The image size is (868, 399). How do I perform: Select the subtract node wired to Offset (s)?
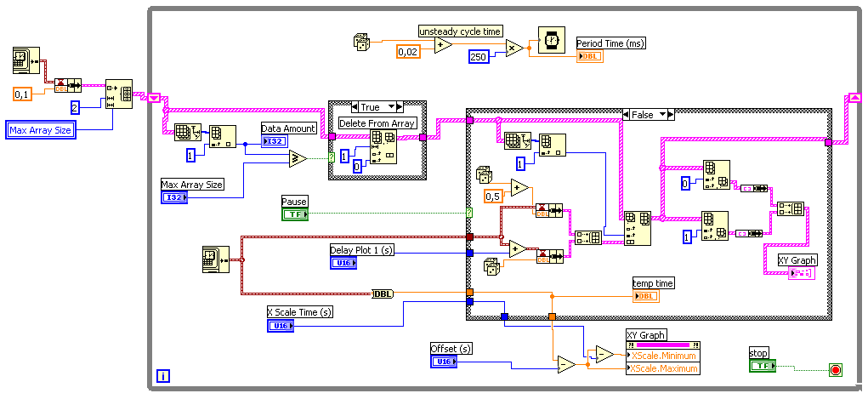(566, 364)
